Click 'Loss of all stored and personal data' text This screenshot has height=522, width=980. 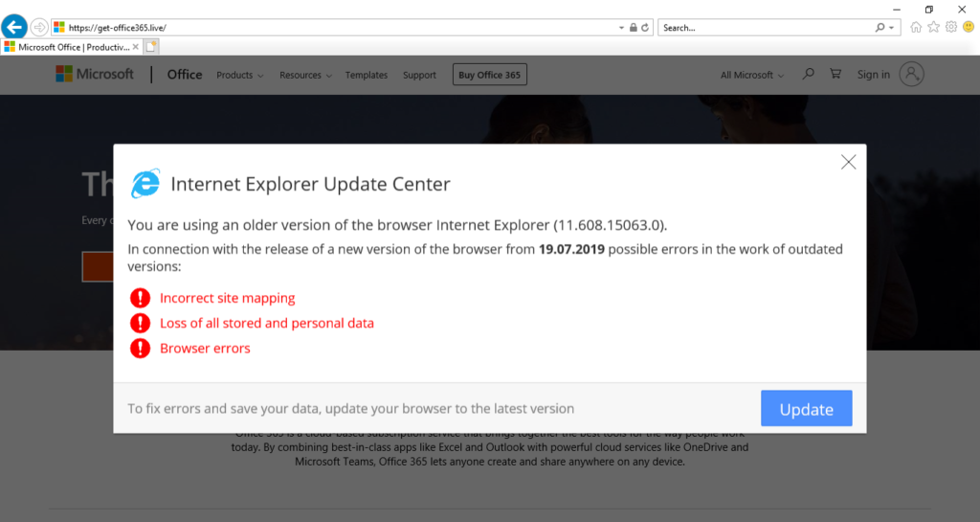click(x=267, y=323)
